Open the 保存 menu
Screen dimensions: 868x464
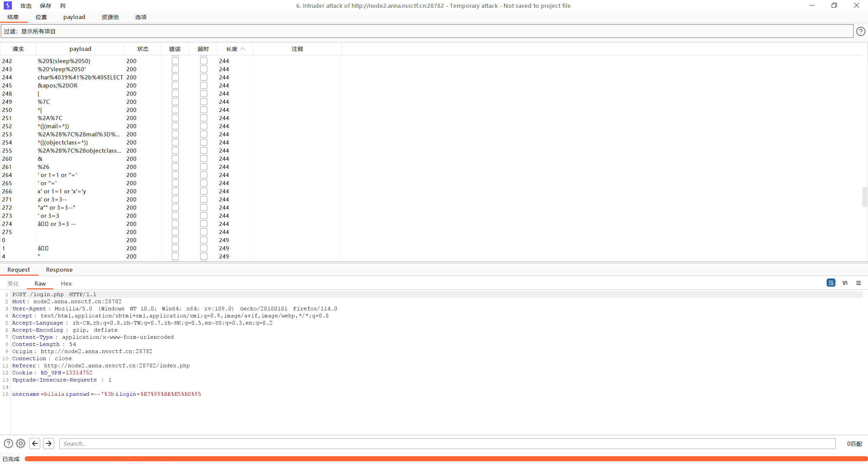tap(45, 6)
